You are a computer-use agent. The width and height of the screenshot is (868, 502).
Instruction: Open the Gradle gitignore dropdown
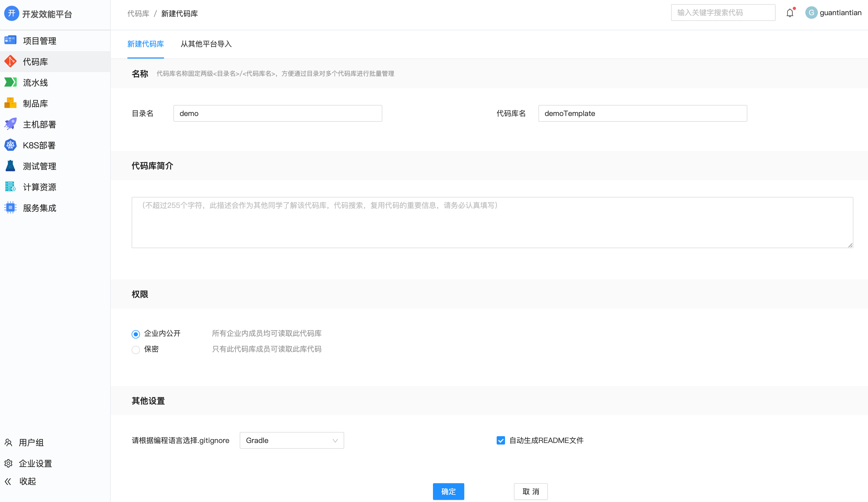coord(291,440)
